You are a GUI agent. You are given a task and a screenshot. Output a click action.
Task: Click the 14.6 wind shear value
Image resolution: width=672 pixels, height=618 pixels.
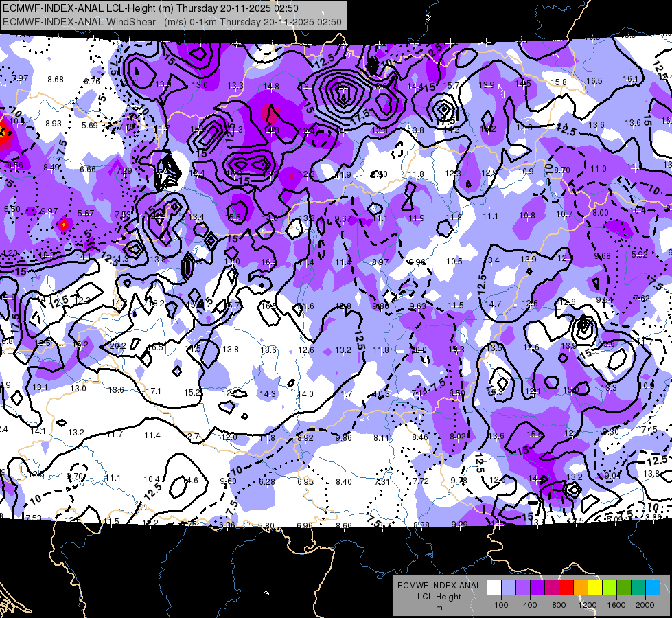coord(190,481)
